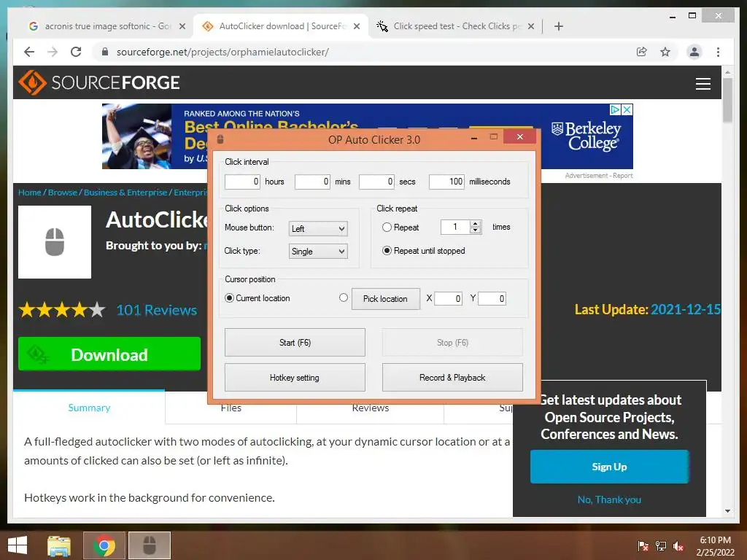Click the AutoClicker mouse project icon
The width and height of the screenshot is (747, 560).
(55, 242)
